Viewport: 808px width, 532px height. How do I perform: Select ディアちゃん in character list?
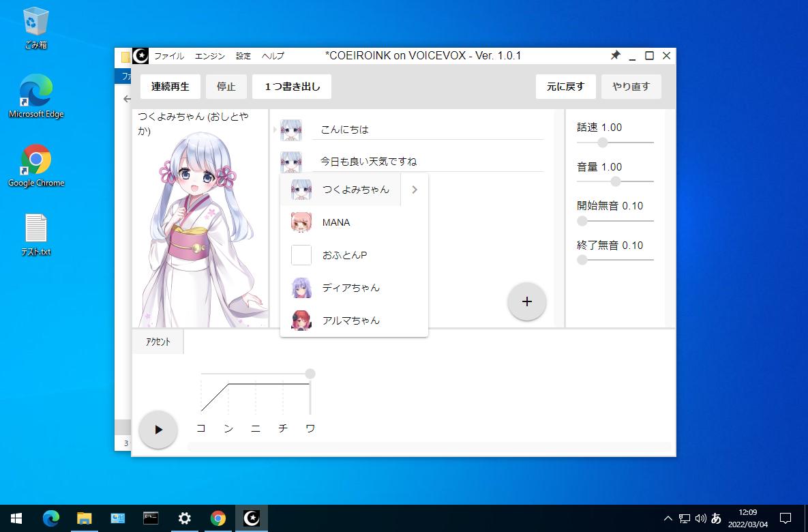[354, 288]
